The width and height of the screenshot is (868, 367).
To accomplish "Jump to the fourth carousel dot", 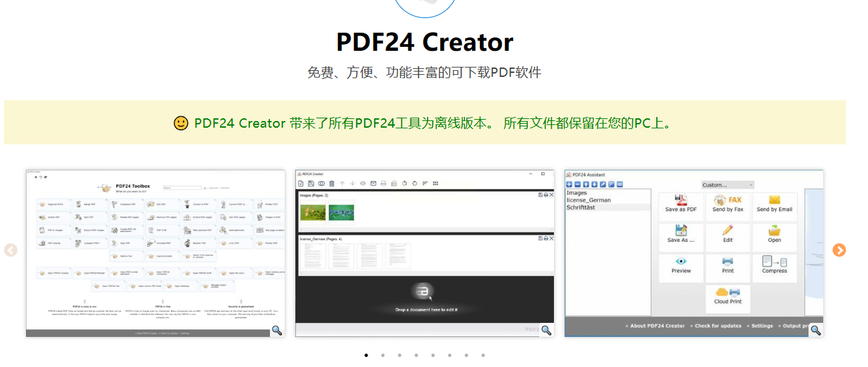I will point(416,356).
